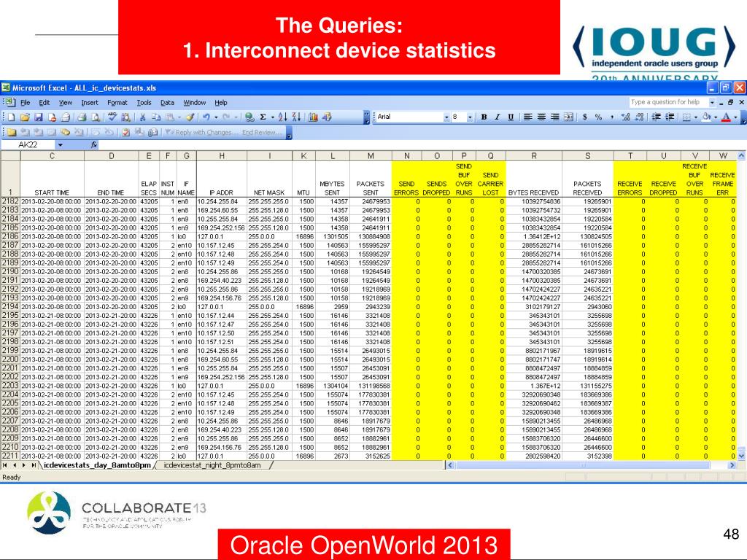The height and width of the screenshot is (560, 747).
Task: Click the AutoSum sigma icon
Action: (x=263, y=117)
